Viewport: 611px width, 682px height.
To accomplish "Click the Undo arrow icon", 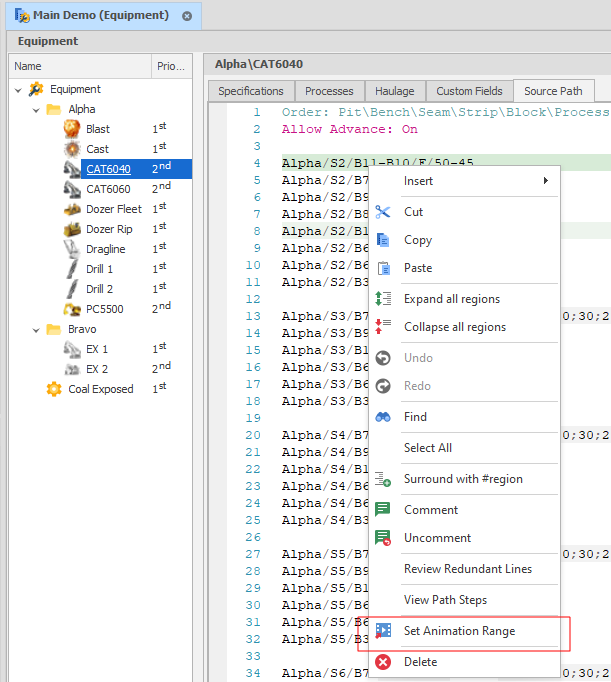I will 383,358.
